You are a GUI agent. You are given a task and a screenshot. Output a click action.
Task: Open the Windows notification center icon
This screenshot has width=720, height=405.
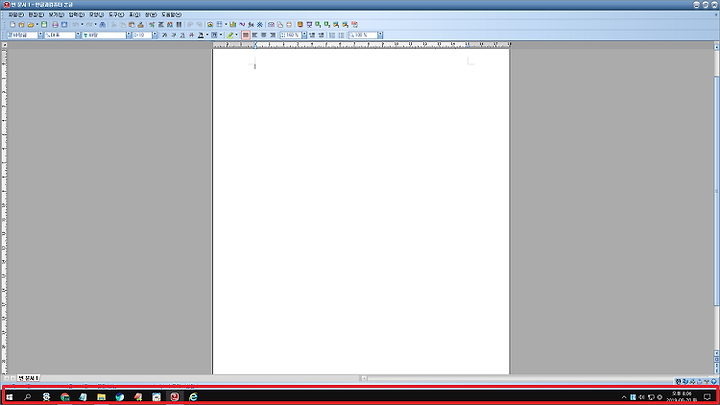pos(707,397)
